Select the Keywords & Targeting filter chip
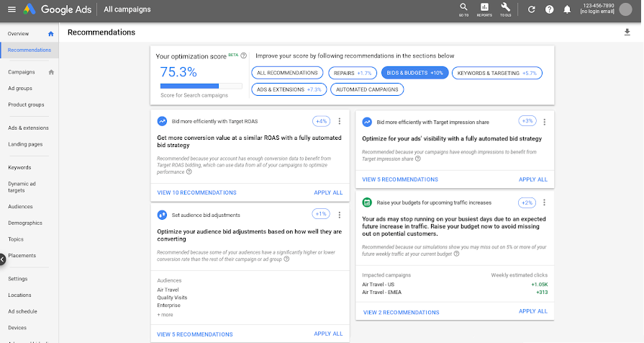Screen dimensions: 644x343 [x=497, y=73]
